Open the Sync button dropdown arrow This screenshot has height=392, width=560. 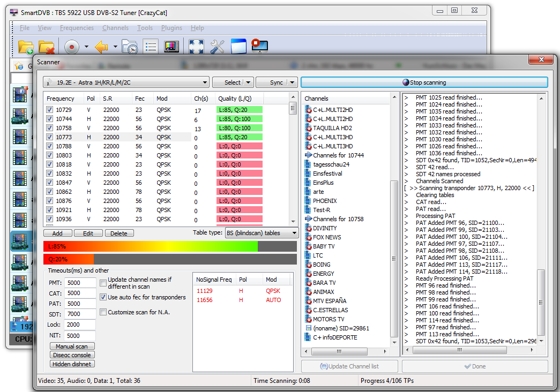coord(292,82)
